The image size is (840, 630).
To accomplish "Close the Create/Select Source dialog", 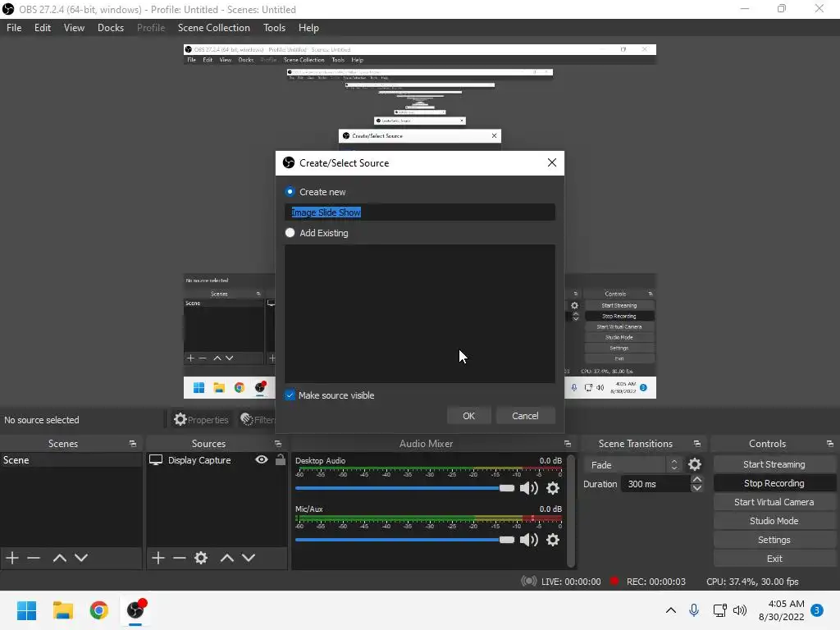I will [x=552, y=162].
